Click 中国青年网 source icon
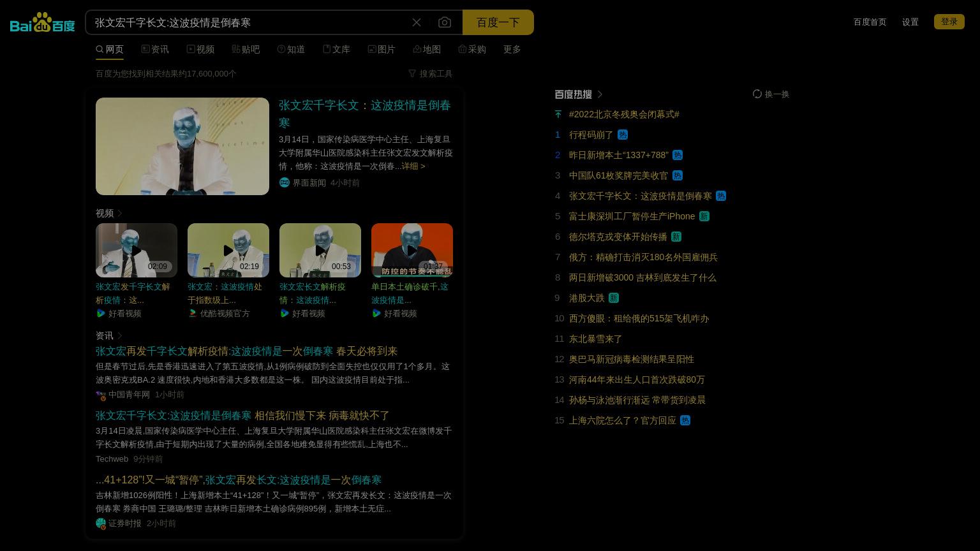 click(101, 395)
